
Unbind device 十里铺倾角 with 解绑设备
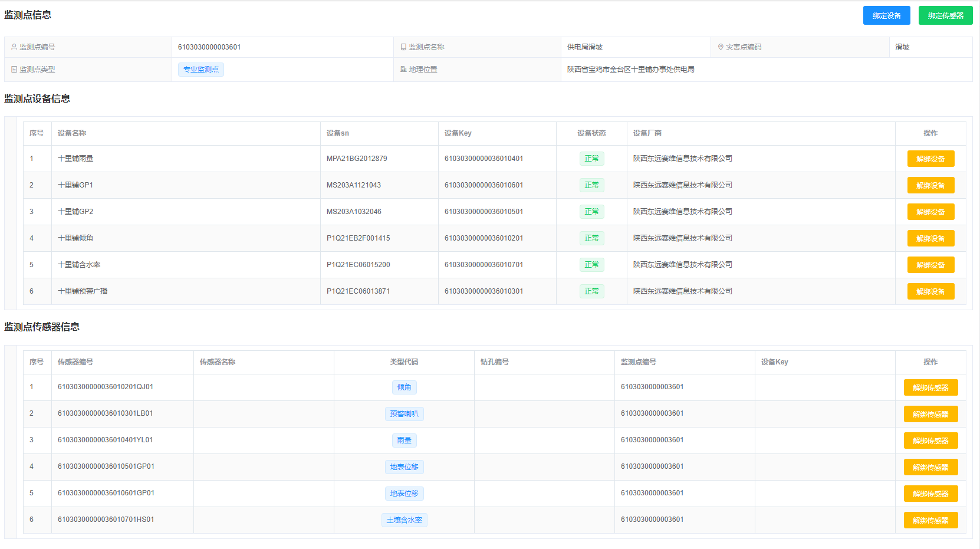coord(930,238)
